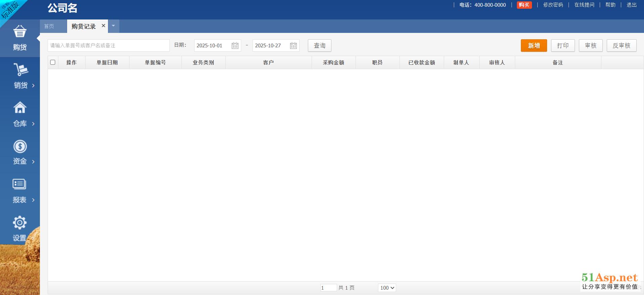Image resolution: width=644 pixels, height=295 pixels.
Task: Switch to the 首页 tab
Action: [x=49, y=26]
